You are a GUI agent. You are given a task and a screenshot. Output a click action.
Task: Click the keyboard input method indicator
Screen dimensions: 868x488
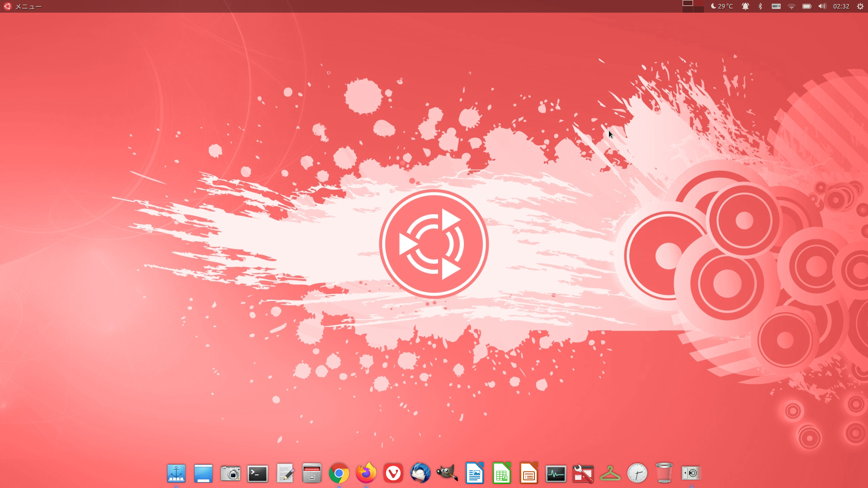pos(776,6)
